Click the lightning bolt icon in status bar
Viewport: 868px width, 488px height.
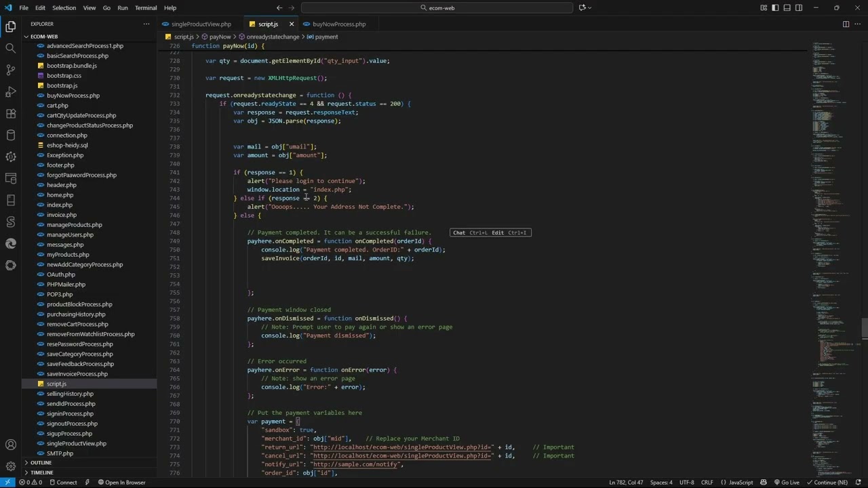tap(87, 483)
